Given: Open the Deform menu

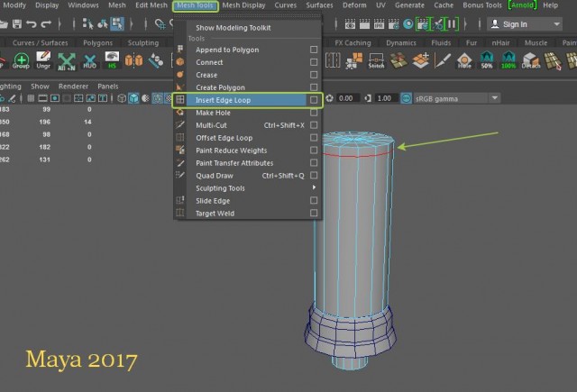Looking at the screenshot, I should coord(354,5).
